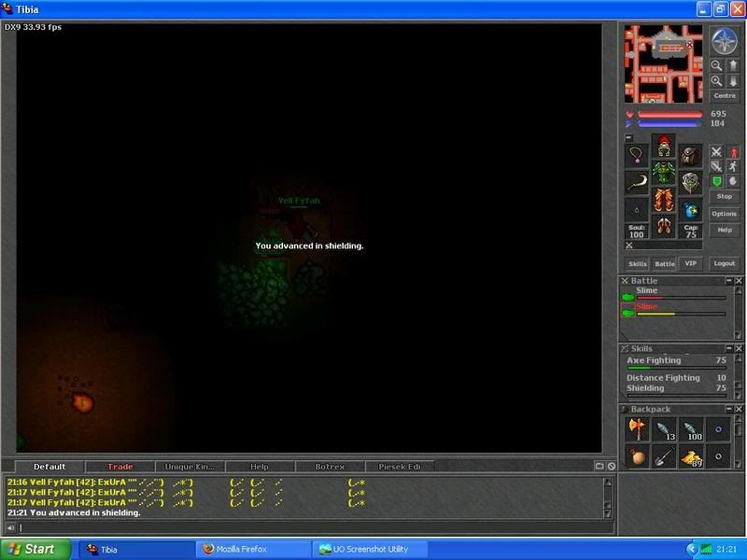The image size is (747, 560).
Task: Minimize the Skills panel
Action: pos(729,348)
